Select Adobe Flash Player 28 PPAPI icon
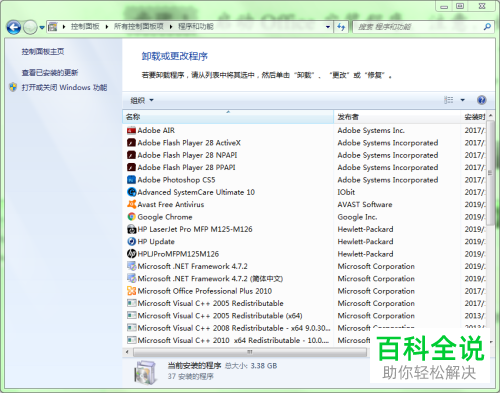The width and height of the screenshot is (500, 393). tap(131, 167)
